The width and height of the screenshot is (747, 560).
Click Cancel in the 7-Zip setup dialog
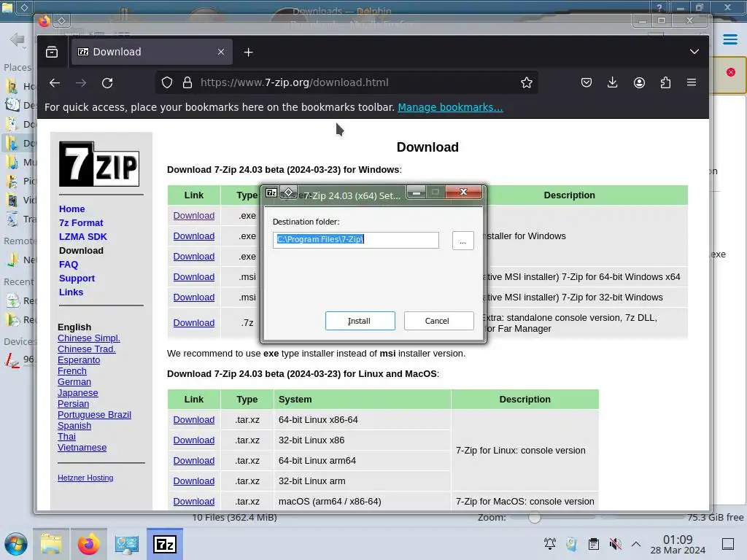tap(438, 321)
